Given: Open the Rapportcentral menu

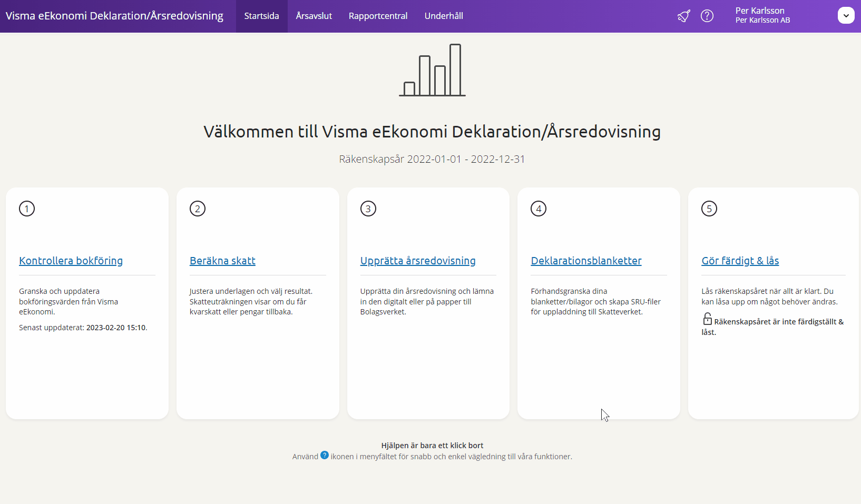Looking at the screenshot, I should pyautogui.click(x=378, y=16).
